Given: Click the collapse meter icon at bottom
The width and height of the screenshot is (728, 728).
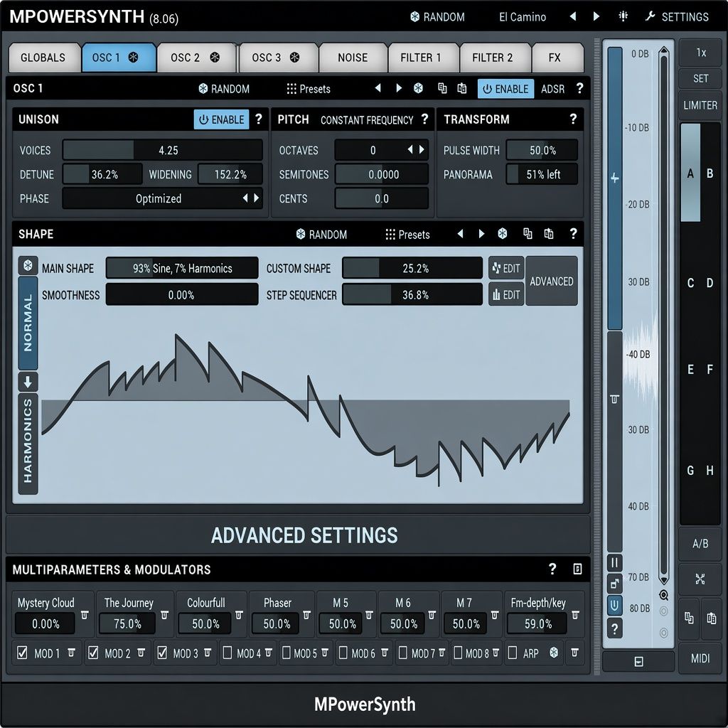Looking at the screenshot, I should coord(638,662).
